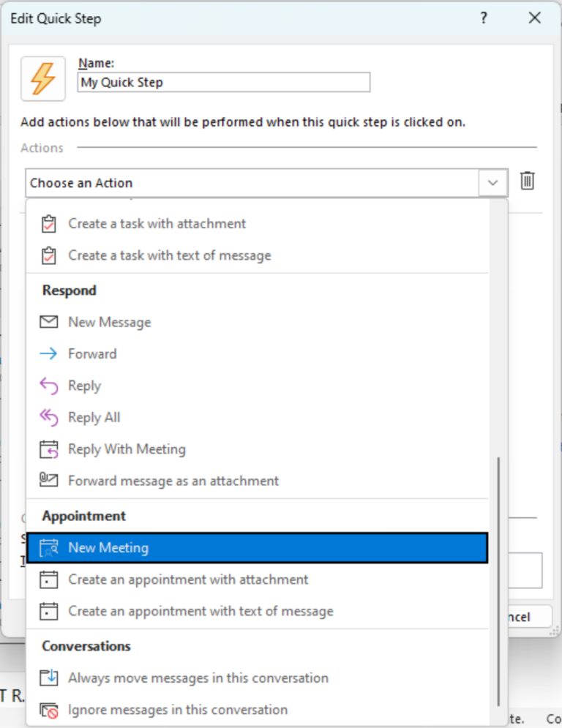
Task: Click the Create a task with attachment clipboard icon
Action: click(48, 223)
